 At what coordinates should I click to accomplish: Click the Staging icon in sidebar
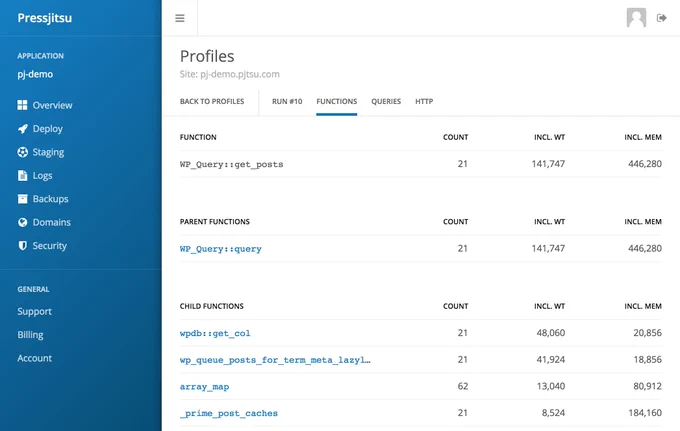pyautogui.click(x=22, y=152)
